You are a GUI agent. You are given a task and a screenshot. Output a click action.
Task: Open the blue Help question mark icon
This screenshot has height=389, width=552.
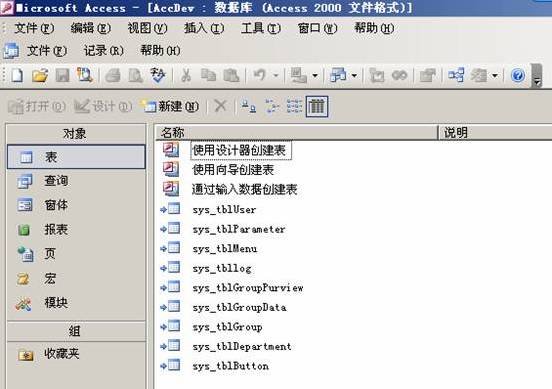point(518,75)
